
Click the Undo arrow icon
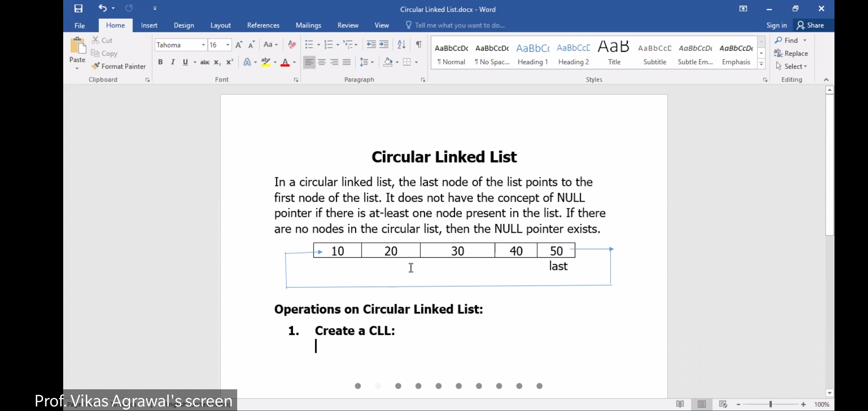[x=102, y=8]
